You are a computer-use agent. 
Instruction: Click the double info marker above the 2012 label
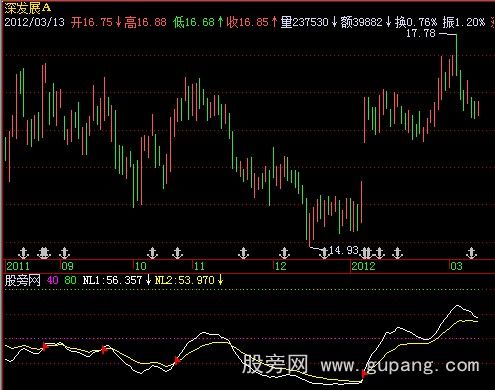(366, 253)
